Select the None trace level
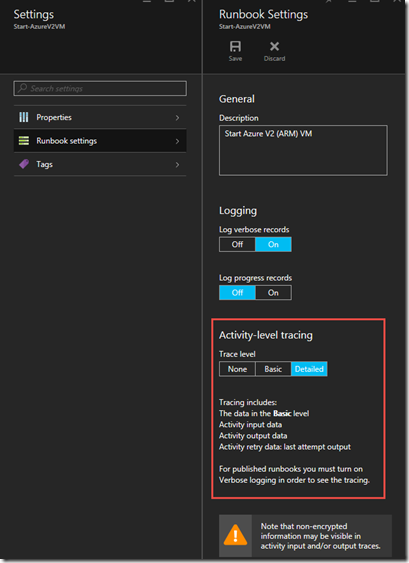This screenshot has height=563, width=409. click(x=237, y=369)
